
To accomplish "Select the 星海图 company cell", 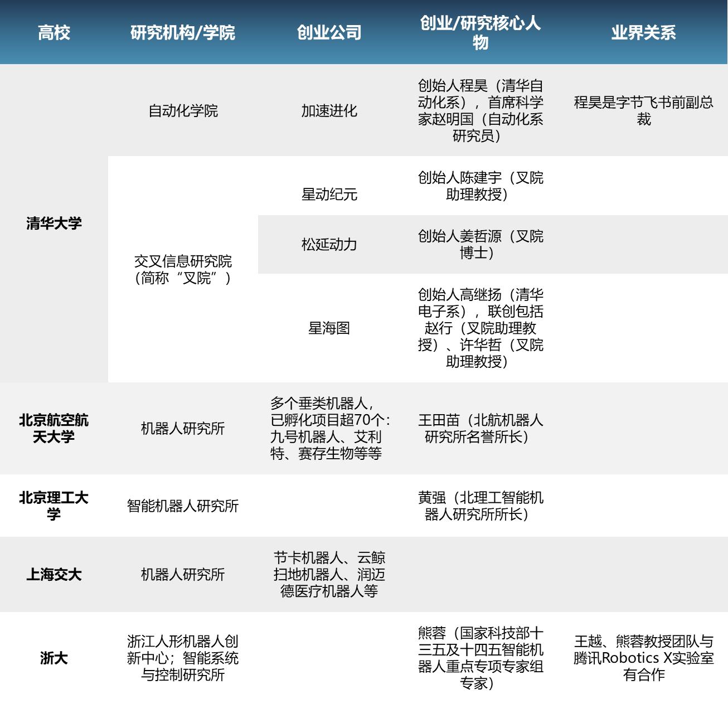I will click(329, 328).
